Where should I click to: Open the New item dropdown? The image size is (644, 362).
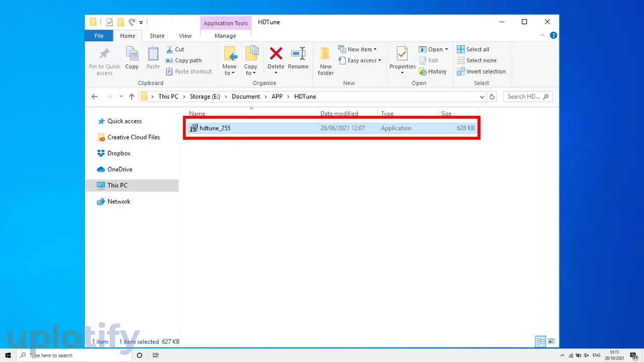(357, 49)
